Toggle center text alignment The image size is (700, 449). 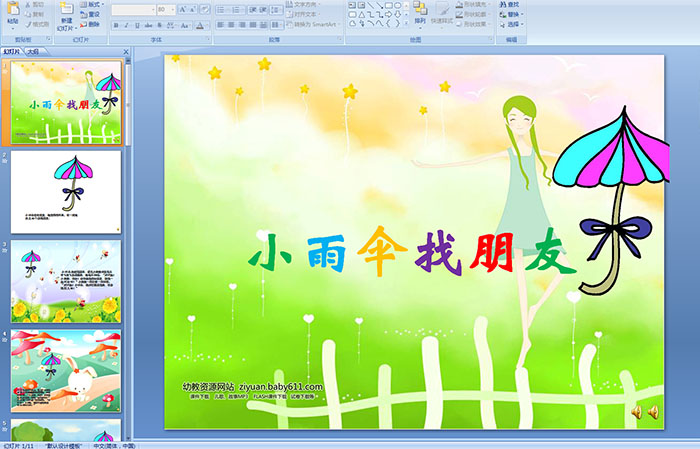[231, 25]
